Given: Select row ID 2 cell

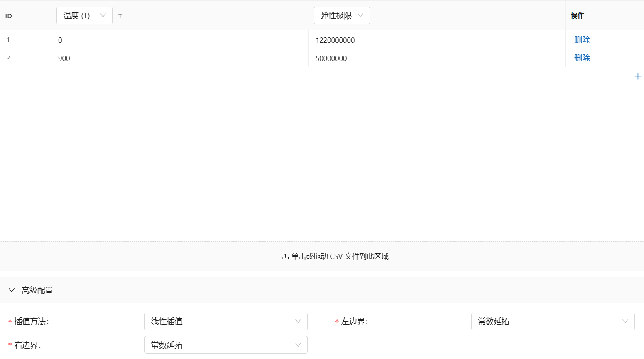Looking at the screenshot, I should click(25, 58).
